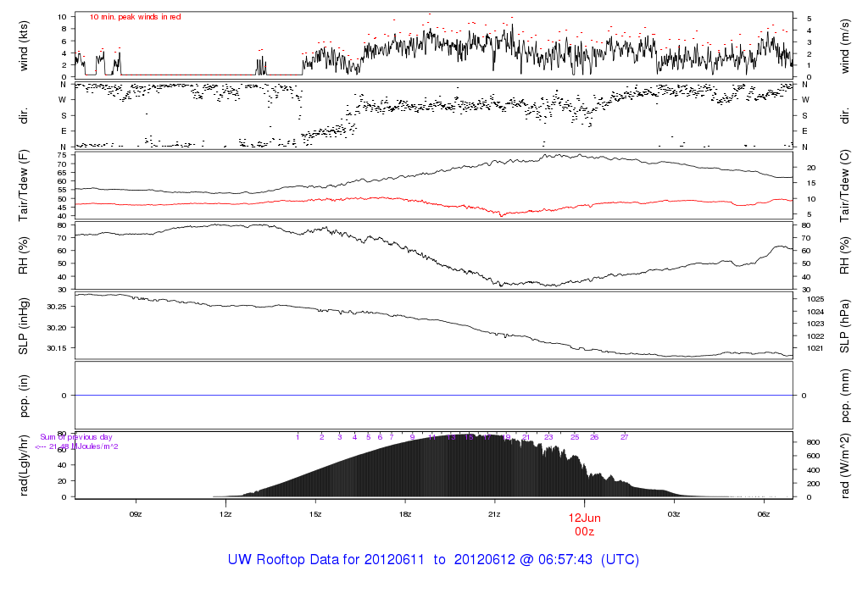868x593 pixels.
Task: Click the red "12Jun" date label
Action: (x=585, y=518)
